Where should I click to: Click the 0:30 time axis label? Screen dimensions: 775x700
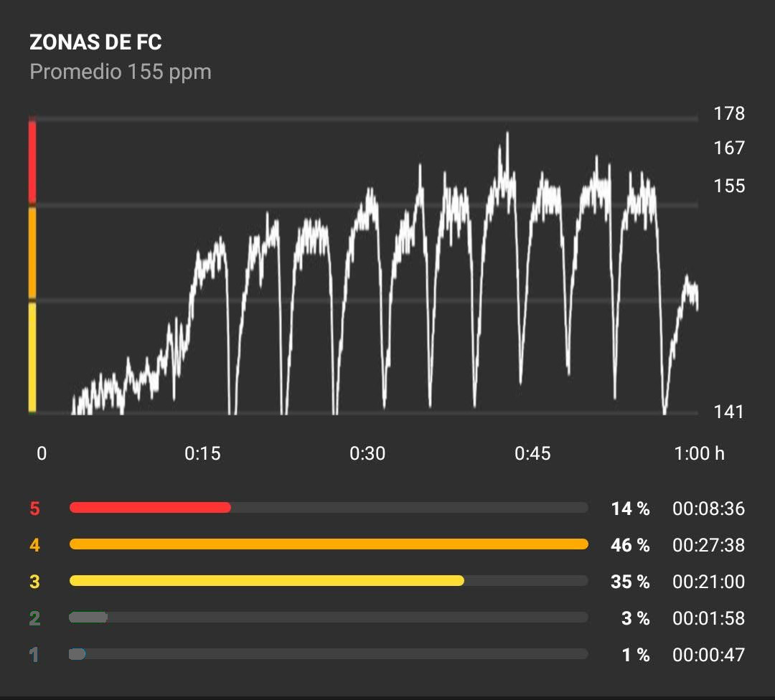pos(367,453)
